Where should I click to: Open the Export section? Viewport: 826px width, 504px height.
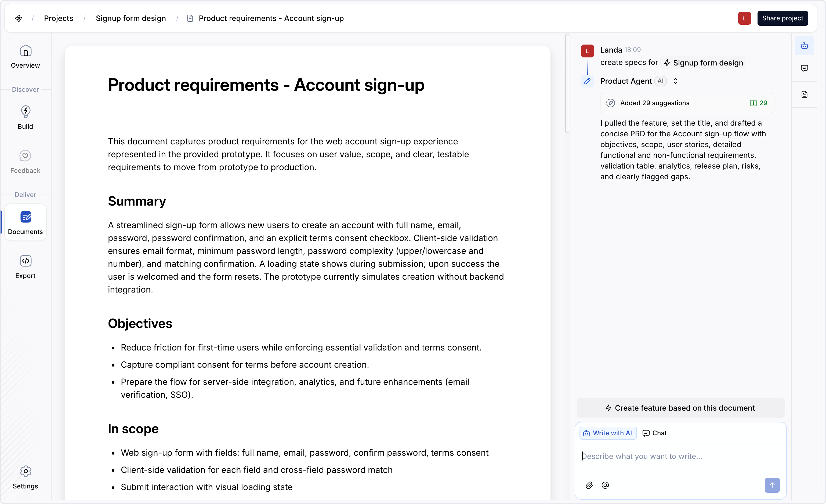tap(25, 267)
